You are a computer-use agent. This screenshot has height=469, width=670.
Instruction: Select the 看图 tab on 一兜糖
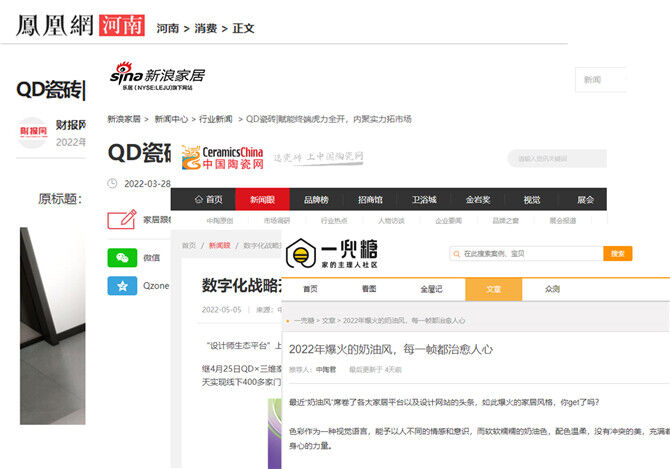pyautogui.click(x=369, y=289)
